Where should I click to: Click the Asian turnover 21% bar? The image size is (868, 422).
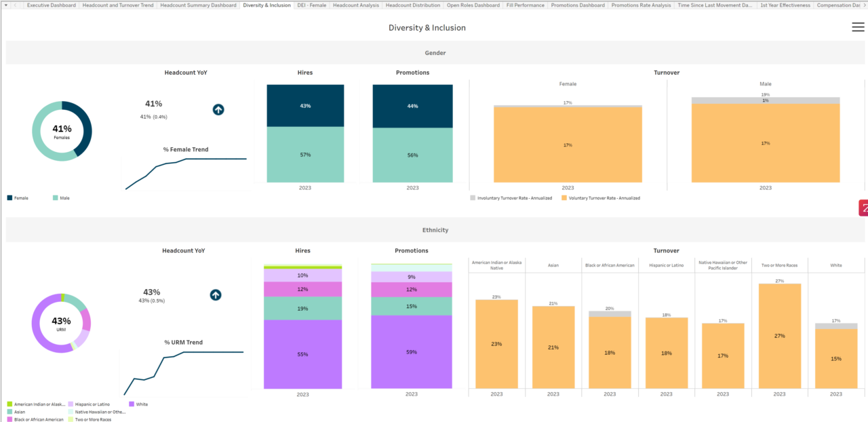(x=553, y=347)
